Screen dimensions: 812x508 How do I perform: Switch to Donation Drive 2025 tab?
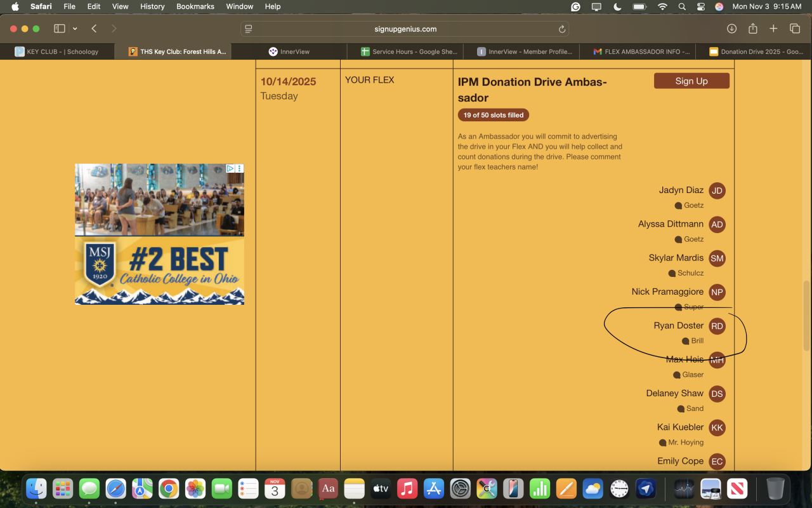click(754, 51)
